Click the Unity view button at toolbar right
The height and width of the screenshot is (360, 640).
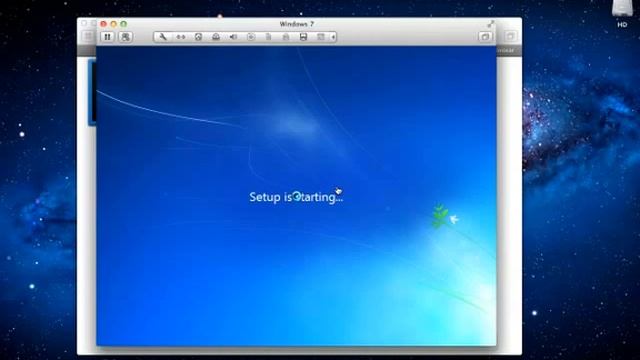pyautogui.click(x=485, y=37)
